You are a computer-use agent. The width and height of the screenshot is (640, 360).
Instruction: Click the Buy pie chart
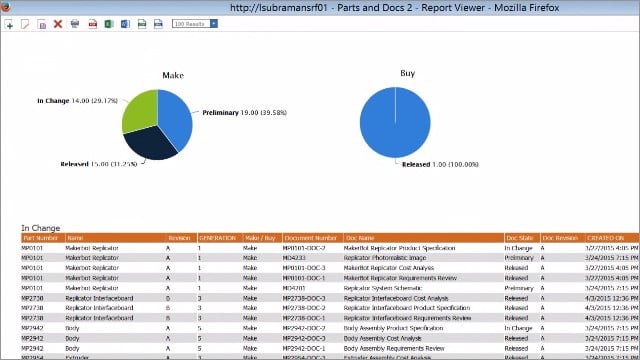(395, 122)
